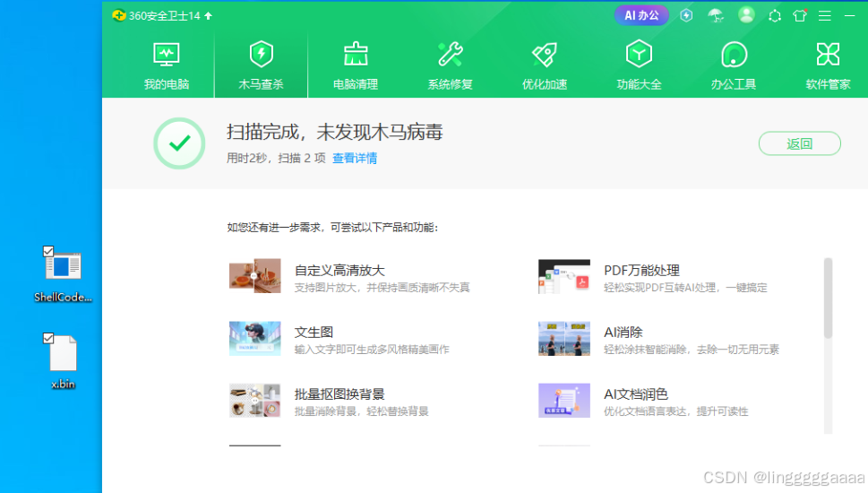This screenshot has height=493, width=868.
Task: Open 自定义高清放大 thumbnail
Action: (x=254, y=276)
